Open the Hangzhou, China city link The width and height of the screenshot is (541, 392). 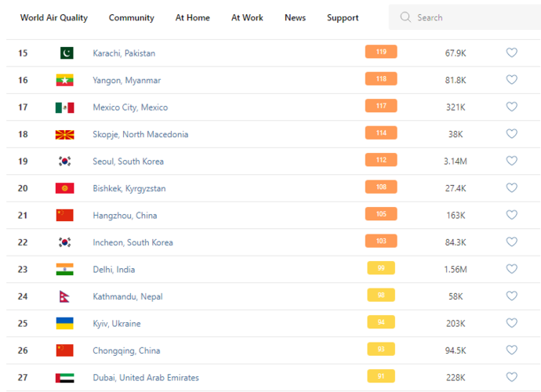125,215
